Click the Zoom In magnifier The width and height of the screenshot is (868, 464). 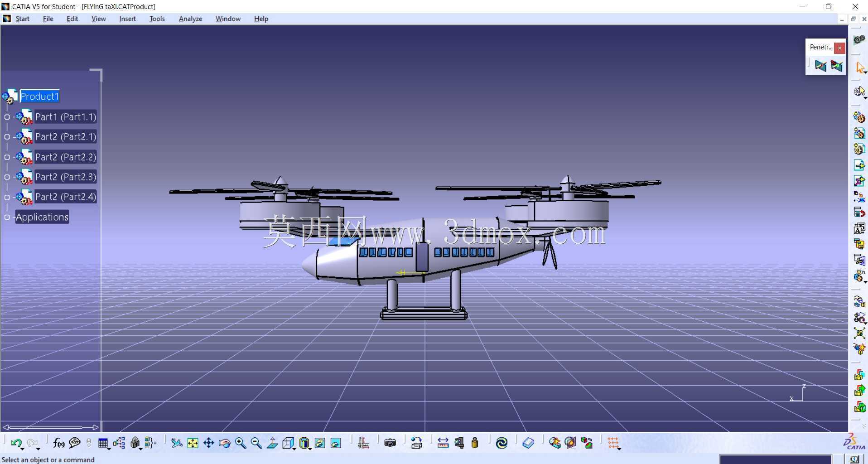(240, 443)
